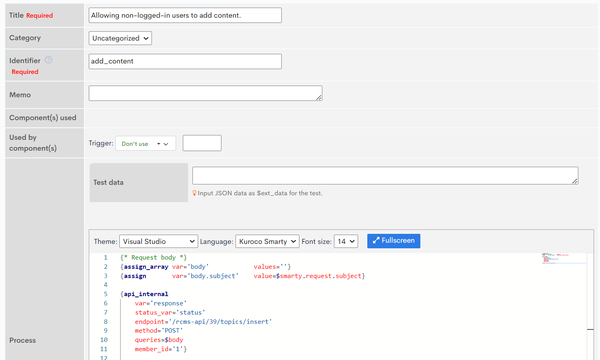The height and width of the screenshot is (360, 600).
Task: Click the Identifier help question-mark icon
Action: click(x=49, y=60)
